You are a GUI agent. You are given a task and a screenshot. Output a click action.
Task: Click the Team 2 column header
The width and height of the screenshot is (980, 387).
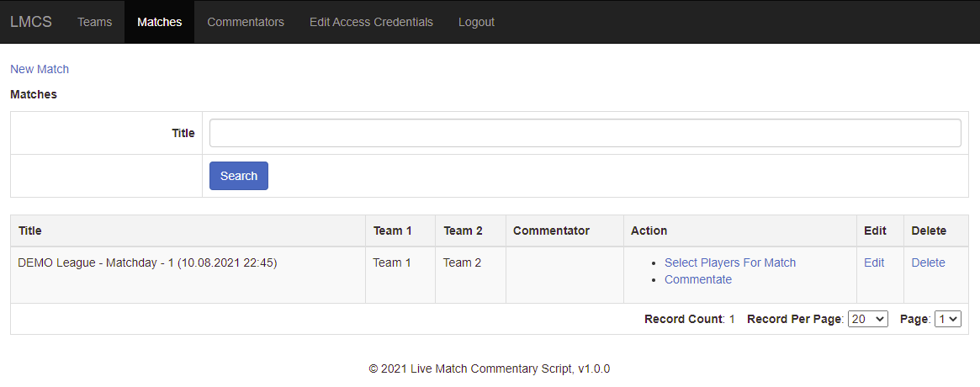[464, 231]
